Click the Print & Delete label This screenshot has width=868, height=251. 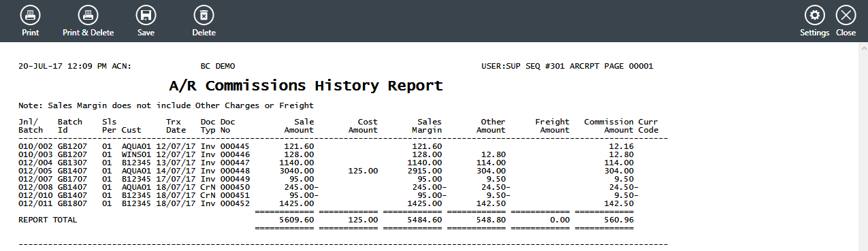coord(88,33)
